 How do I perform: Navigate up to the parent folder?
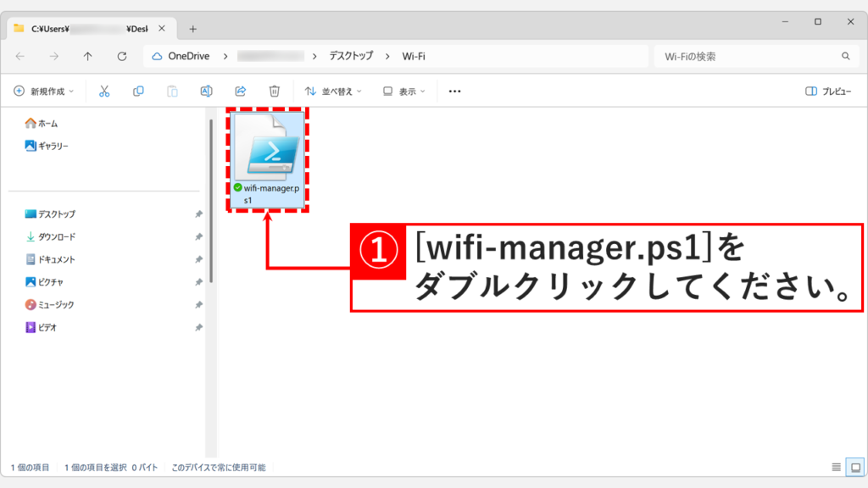[x=87, y=56]
